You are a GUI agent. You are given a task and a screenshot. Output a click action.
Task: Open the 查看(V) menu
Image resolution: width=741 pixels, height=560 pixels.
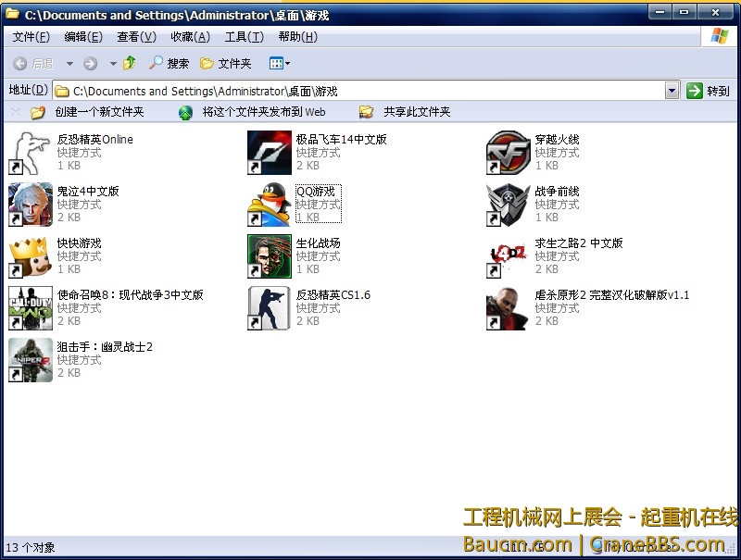click(136, 37)
